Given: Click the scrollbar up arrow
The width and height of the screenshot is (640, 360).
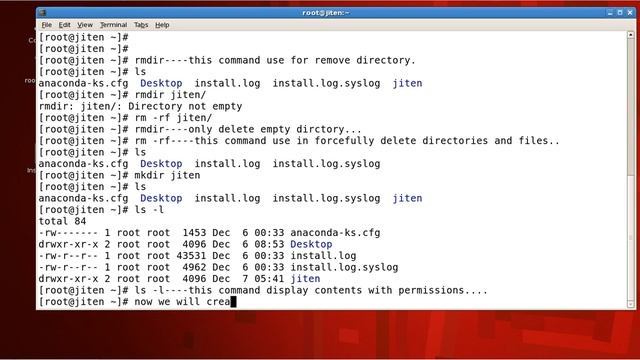Looking at the screenshot, I should [x=631, y=35].
